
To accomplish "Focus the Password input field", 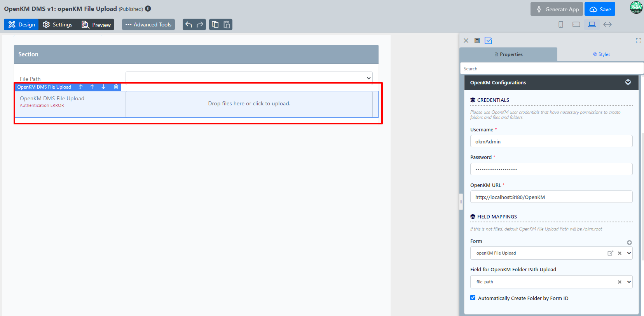I will 551,169.
